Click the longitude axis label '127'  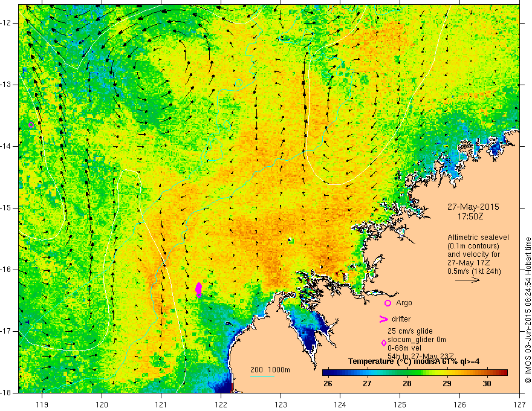point(519,404)
